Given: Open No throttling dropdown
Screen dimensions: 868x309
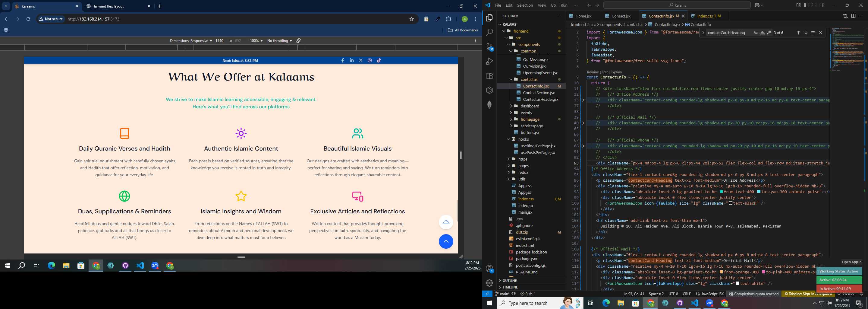Looking at the screenshot, I should [x=279, y=40].
